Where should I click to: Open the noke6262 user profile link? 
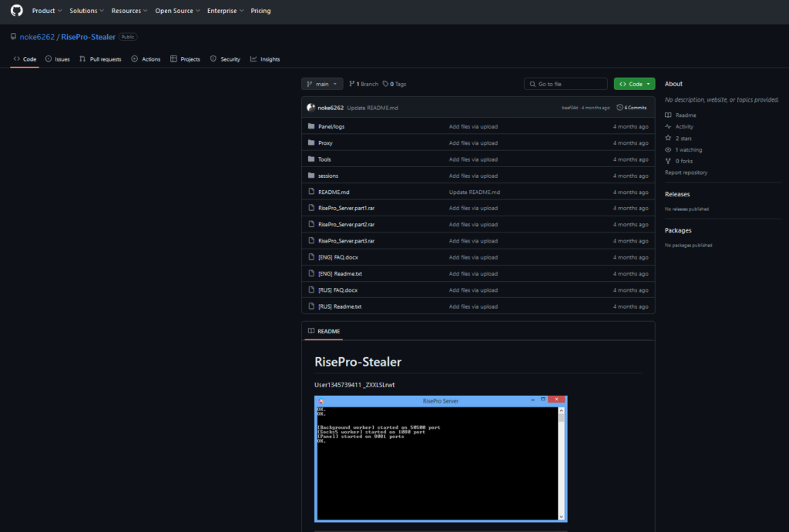pos(37,37)
